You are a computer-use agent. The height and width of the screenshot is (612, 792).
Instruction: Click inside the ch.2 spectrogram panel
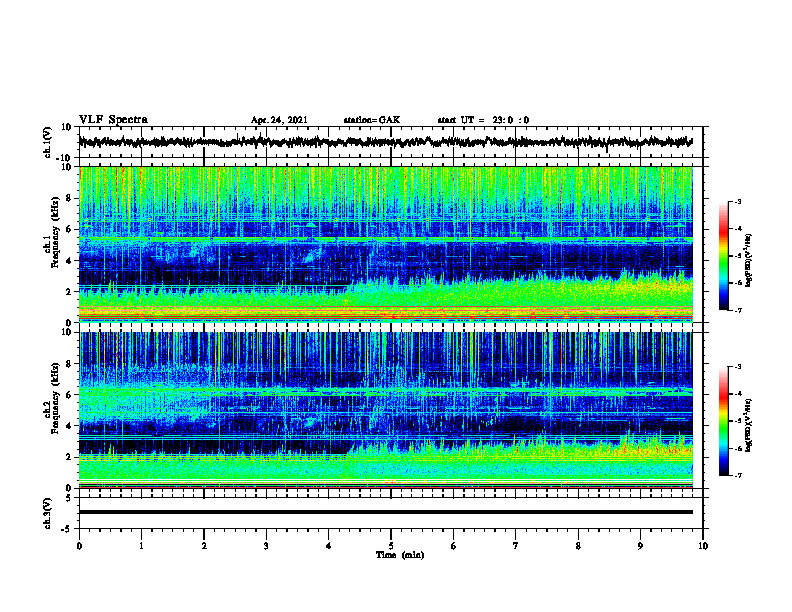tap(385, 410)
